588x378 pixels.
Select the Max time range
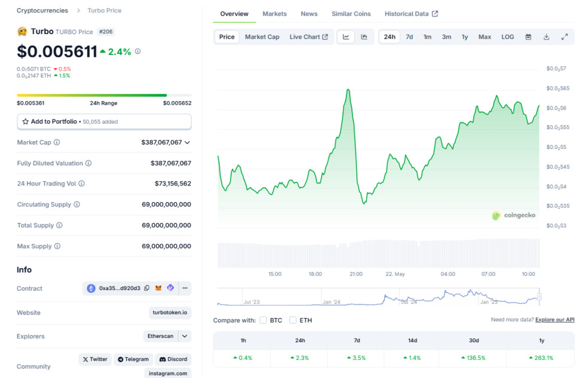click(x=485, y=37)
